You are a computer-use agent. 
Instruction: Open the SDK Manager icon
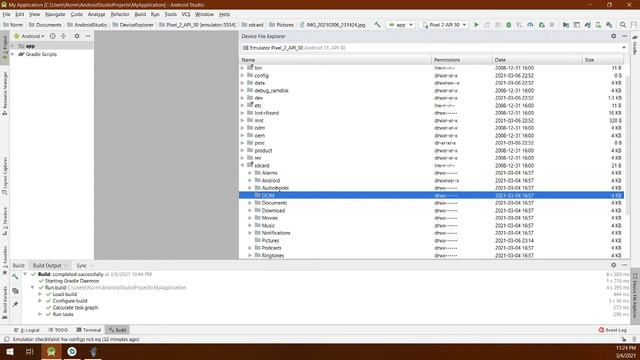point(609,25)
